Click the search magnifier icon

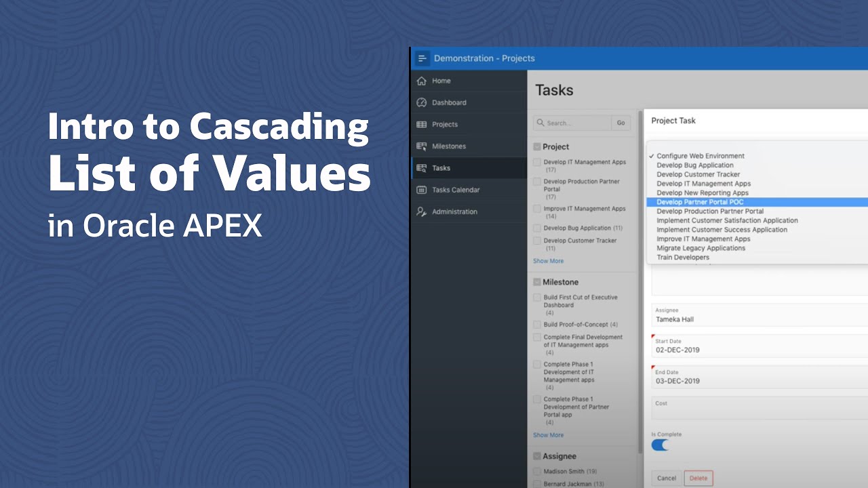(x=540, y=123)
